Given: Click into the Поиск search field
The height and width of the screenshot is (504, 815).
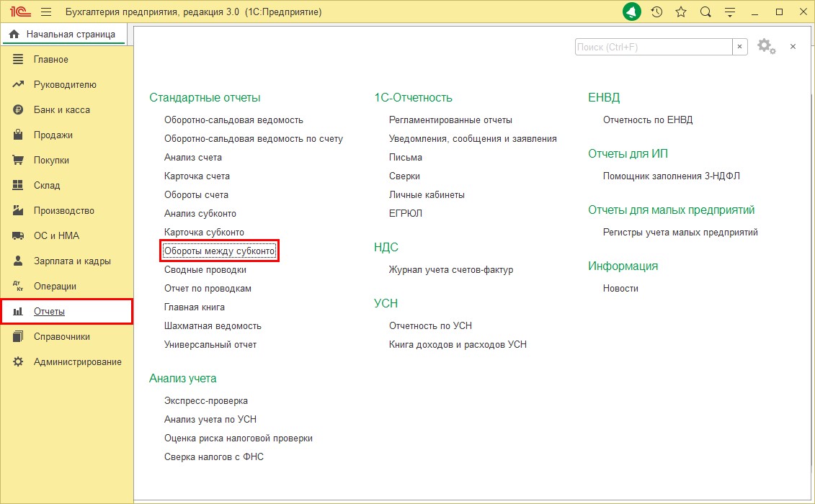Looking at the screenshot, I should (653, 47).
